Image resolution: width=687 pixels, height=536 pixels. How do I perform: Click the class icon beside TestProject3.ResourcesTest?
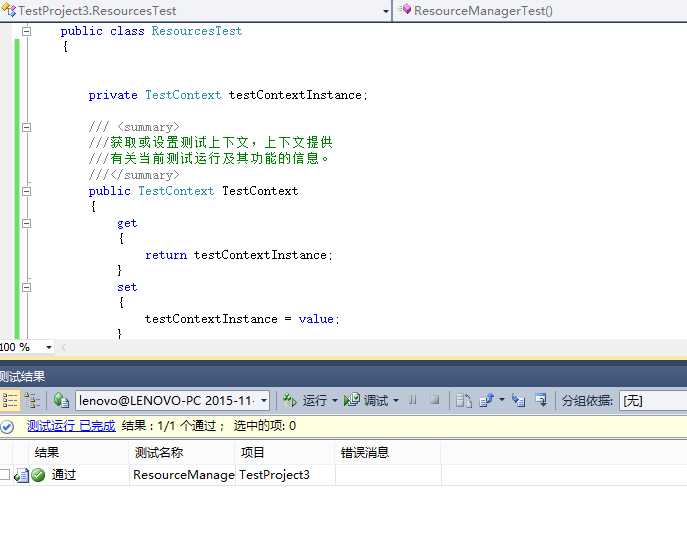click(x=9, y=10)
